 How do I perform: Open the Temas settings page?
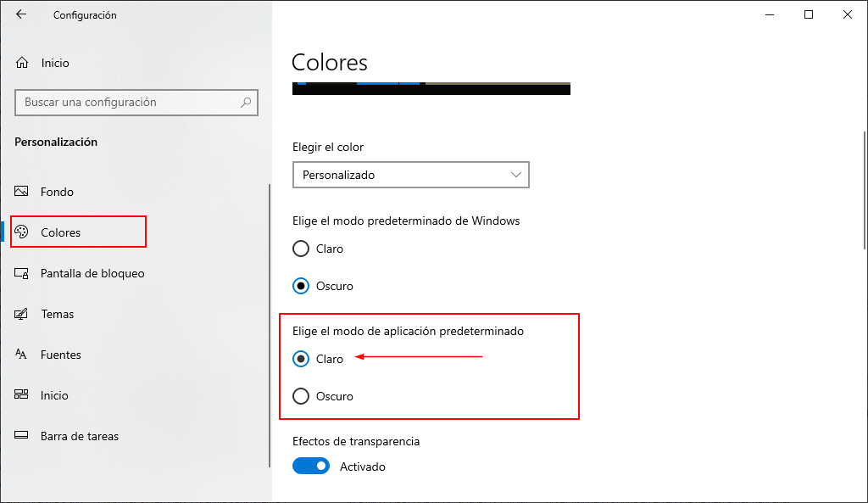pos(58,314)
